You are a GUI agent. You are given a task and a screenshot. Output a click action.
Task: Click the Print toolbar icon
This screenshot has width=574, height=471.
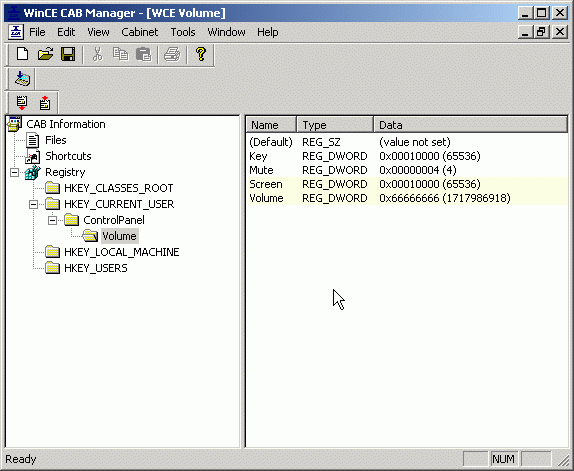[172, 54]
